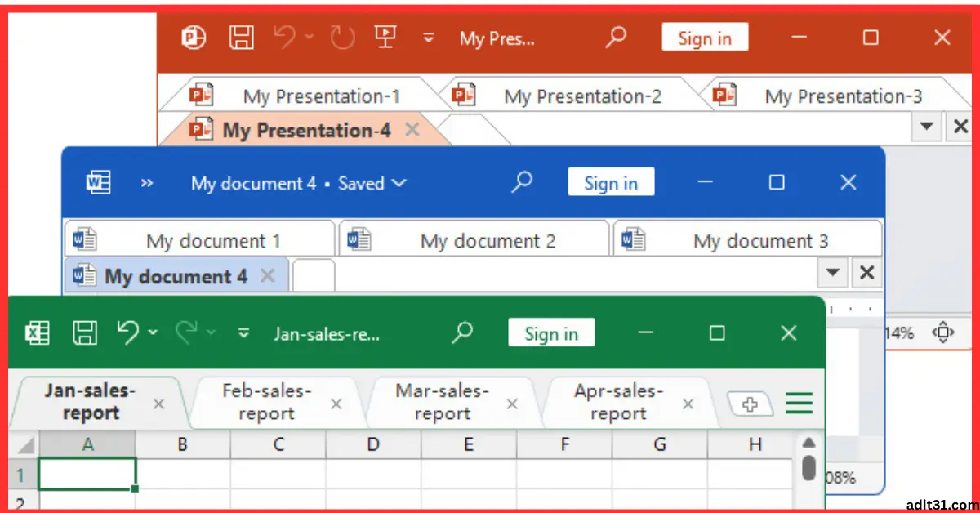Screen dimensions: 980x513
Task: Click the search magnifier in Excel window
Action: 463,332
